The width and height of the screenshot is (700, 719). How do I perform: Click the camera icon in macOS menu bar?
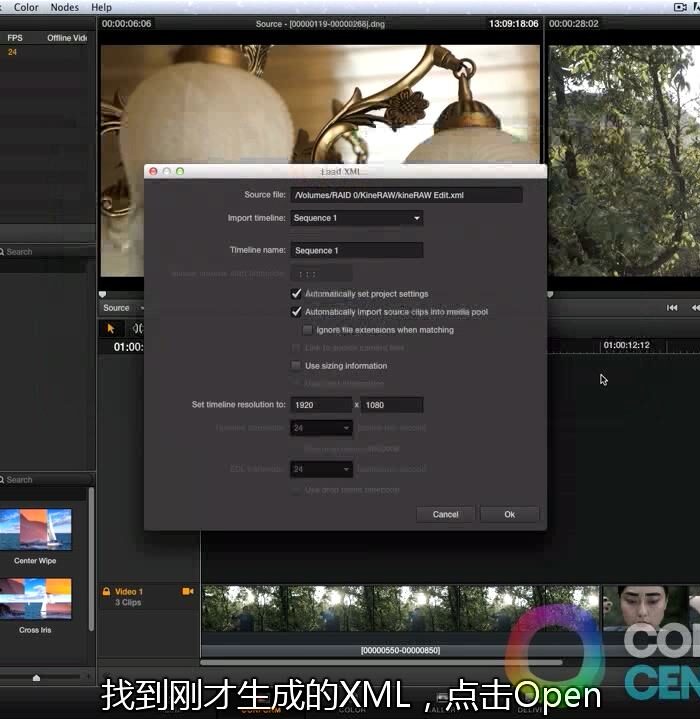point(680,7)
